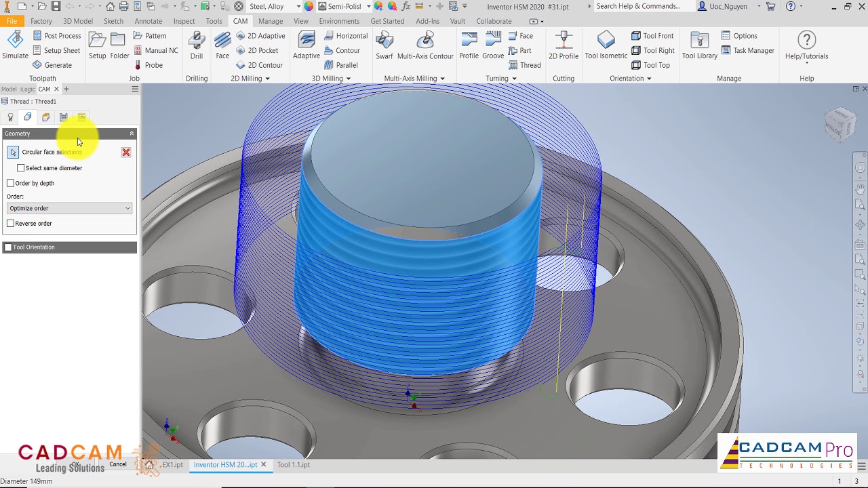Click the Cancel button

(x=118, y=464)
